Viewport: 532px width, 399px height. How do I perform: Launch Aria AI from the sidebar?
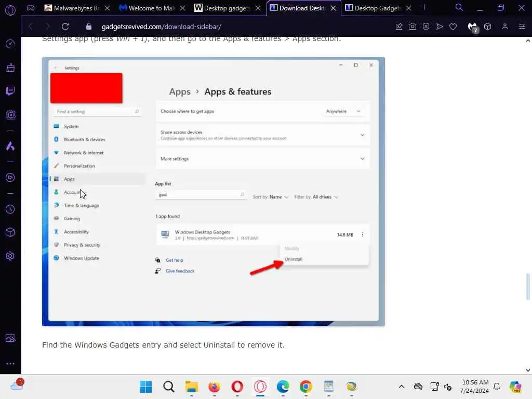pyautogui.click(x=10, y=146)
